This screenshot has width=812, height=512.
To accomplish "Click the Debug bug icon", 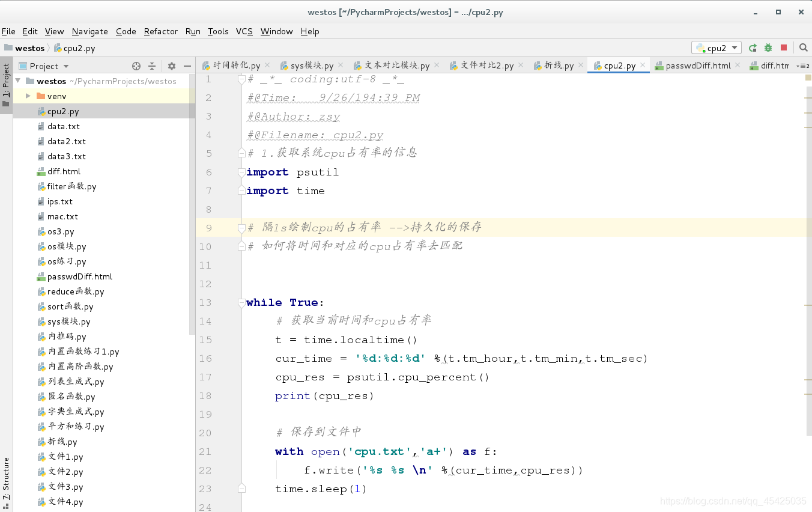I will 768,48.
